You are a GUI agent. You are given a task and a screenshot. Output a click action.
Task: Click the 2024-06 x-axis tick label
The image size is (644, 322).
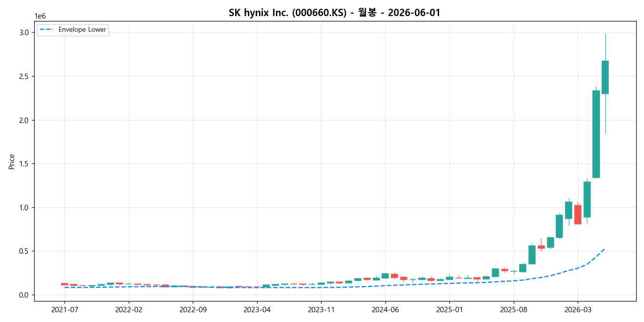pyautogui.click(x=385, y=309)
